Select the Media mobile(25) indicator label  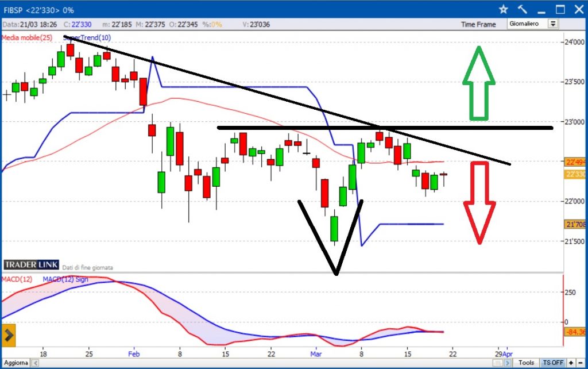[x=27, y=38]
